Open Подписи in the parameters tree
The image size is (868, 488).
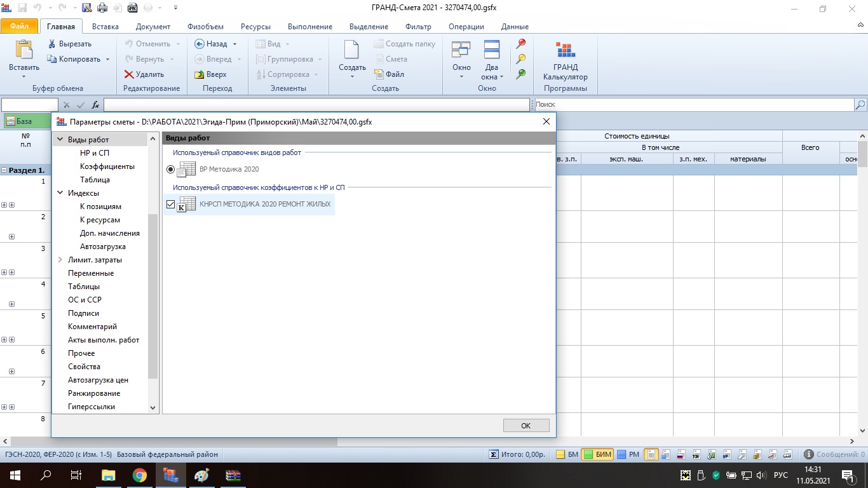click(83, 313)
